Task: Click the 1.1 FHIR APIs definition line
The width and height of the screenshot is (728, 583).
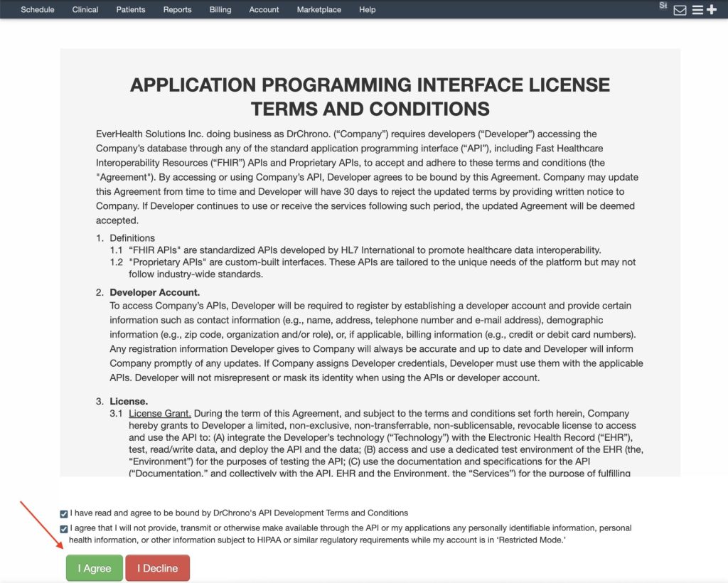Action: pos(355,250)
